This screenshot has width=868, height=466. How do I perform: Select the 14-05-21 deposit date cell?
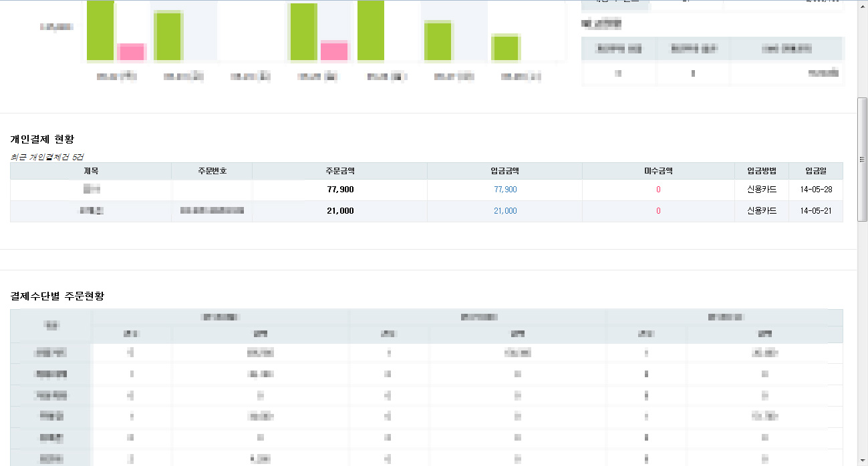pos(816,211)
